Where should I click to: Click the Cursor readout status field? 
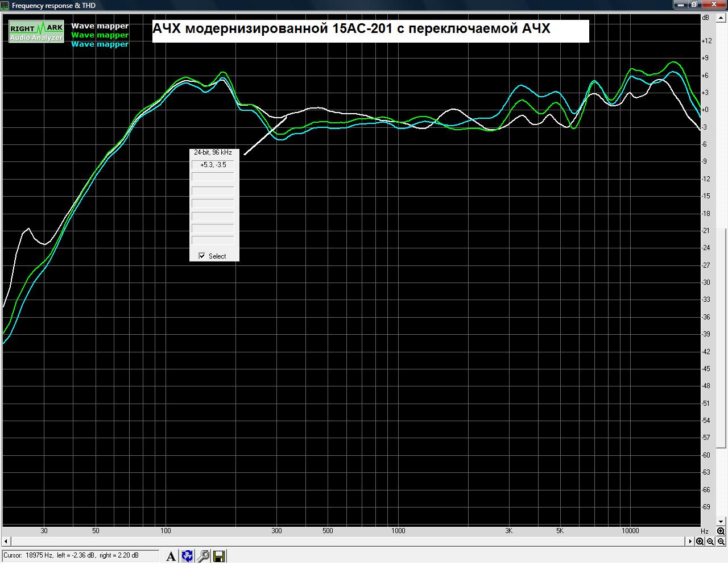click(x=81, y=556)
